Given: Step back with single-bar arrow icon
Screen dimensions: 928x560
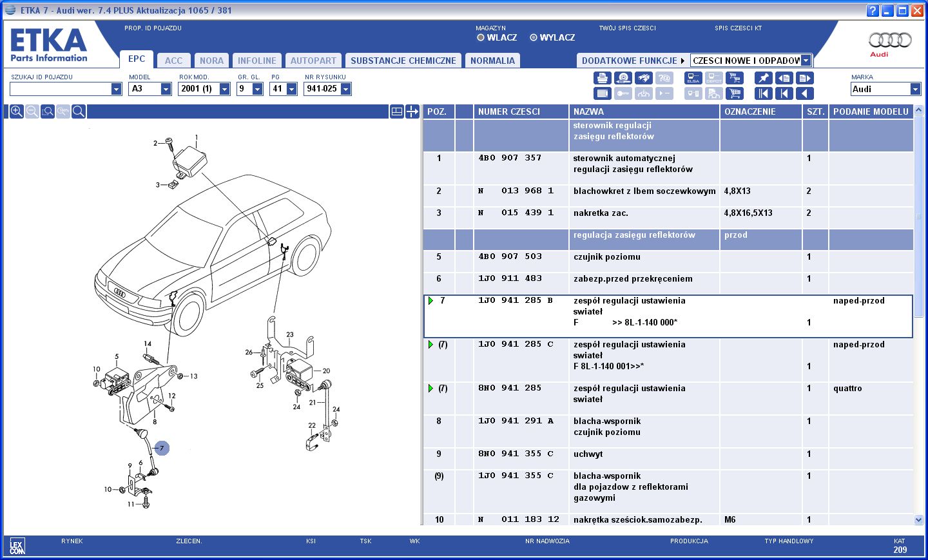Looking at the screenshot, I should (784, 93).
